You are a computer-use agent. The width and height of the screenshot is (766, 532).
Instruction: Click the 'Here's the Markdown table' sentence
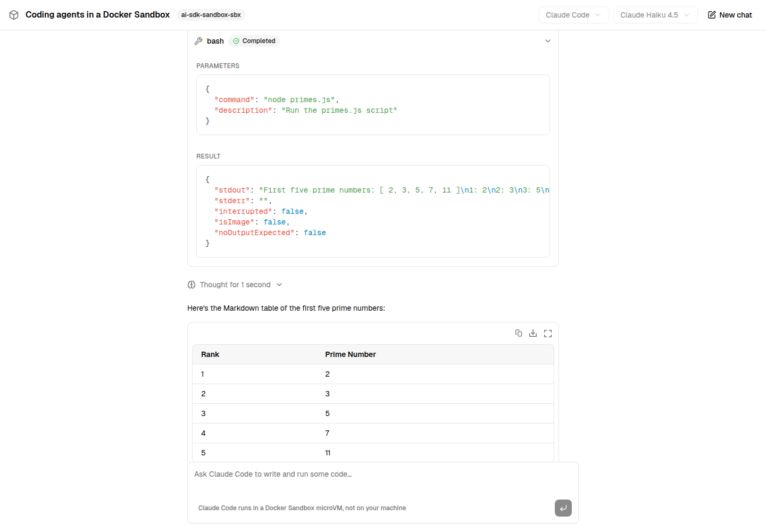click(x=286, y=308)
